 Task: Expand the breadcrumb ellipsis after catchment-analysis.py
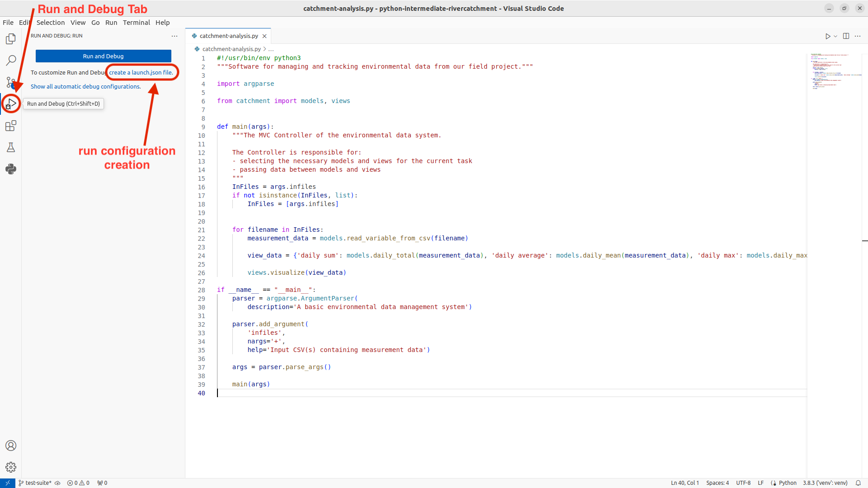[x=271, y=49]
